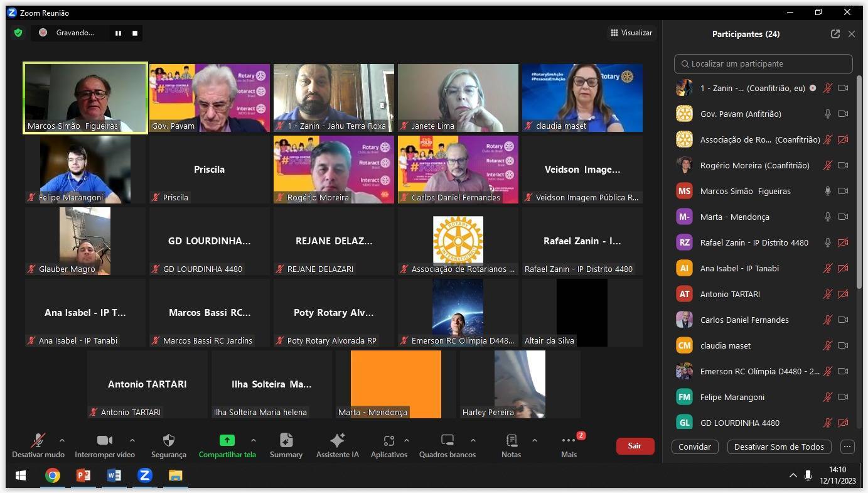Open Quadros brancos whiteboard
Viewport: 868px width, 493px height.
(x=447, y=440)
